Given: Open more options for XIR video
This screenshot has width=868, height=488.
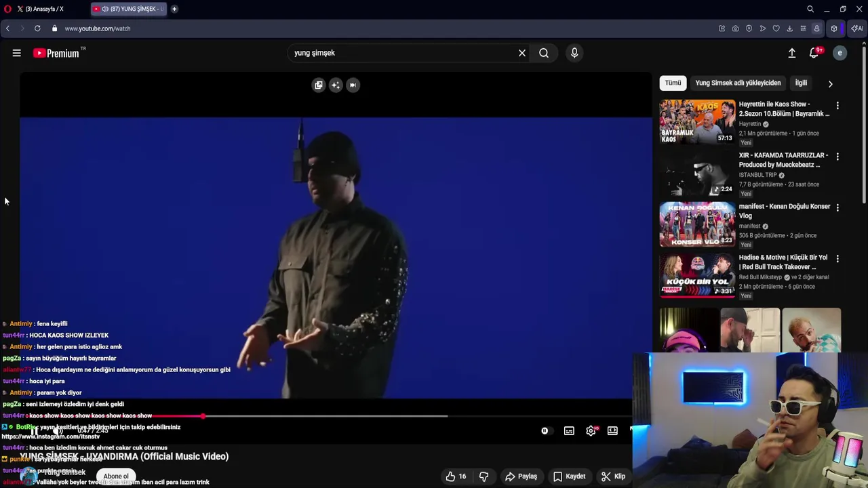Looking at the screenshot, I should click(837, 157).
